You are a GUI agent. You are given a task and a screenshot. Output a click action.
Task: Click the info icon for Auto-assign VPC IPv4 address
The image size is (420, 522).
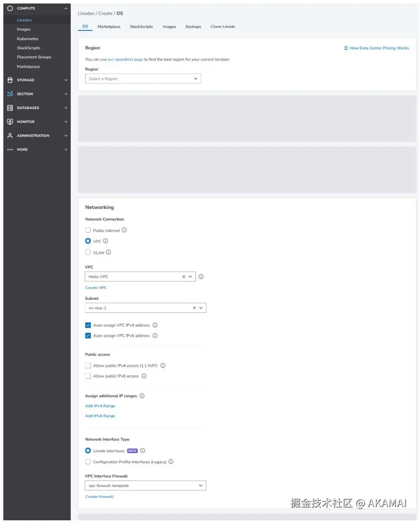click(x=155, y=325)
